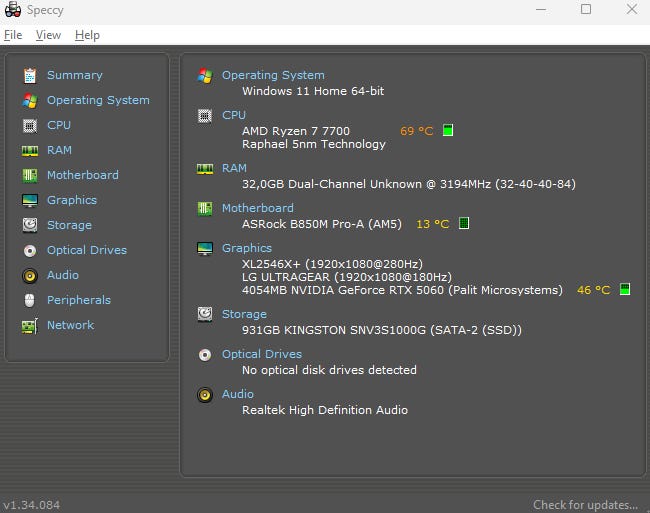Click the CPU temperature green indicator icon
This screenshot has width=650, height=513.
[x=448, y=130]
